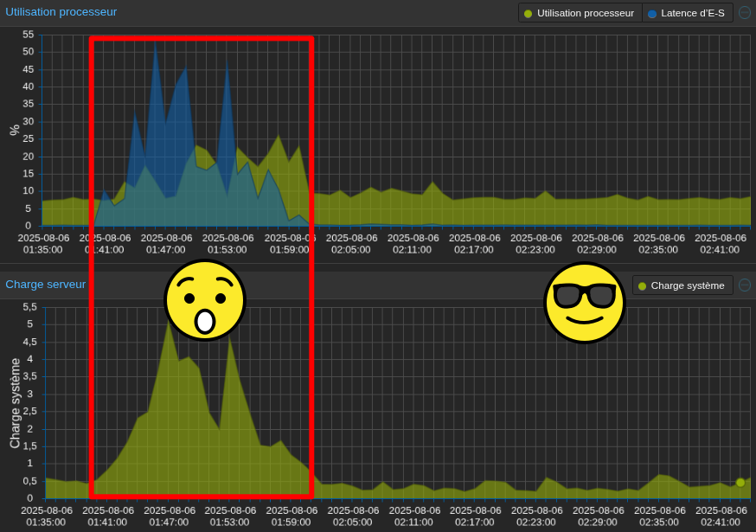
Task: Click the sunglasses face emoji
Action: 584,302
